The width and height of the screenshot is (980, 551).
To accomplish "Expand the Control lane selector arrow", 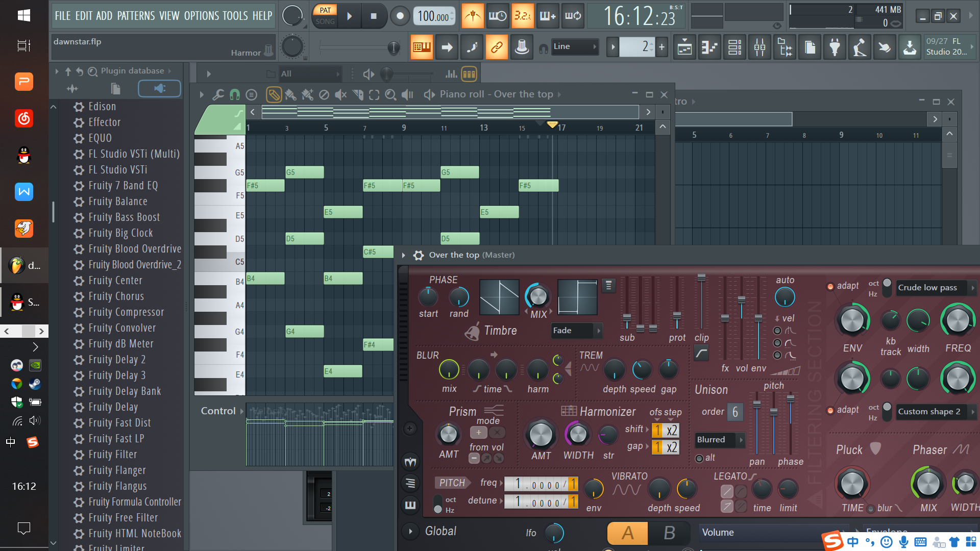I will [x=242, y=411].
